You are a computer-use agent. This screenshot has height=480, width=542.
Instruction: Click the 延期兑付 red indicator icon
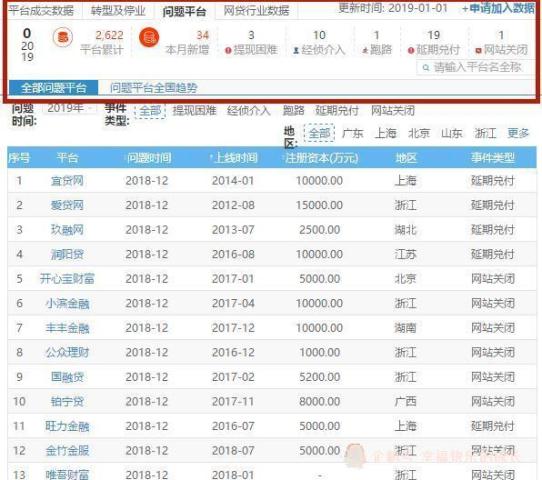point(411,50)
